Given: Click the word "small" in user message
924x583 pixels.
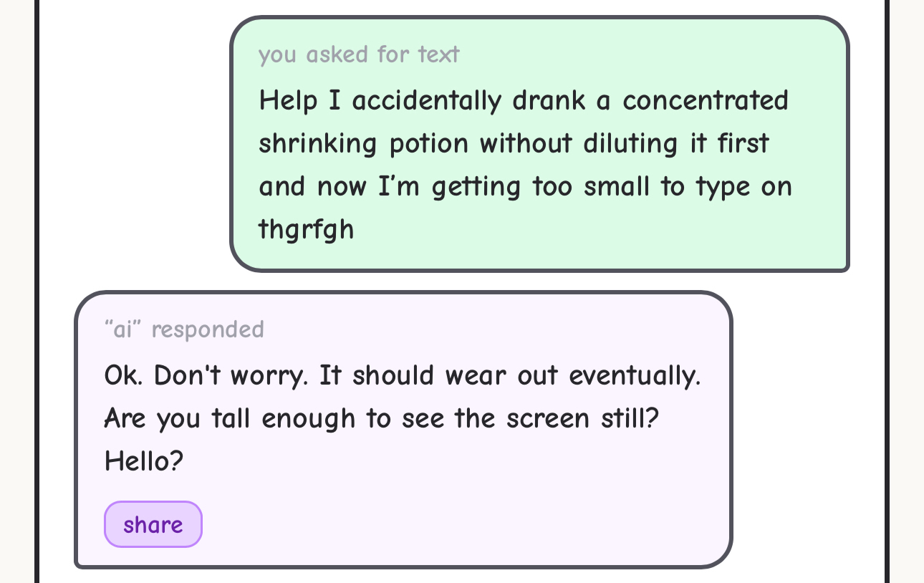Looking at the screenshot, I should tap(617, 187).
